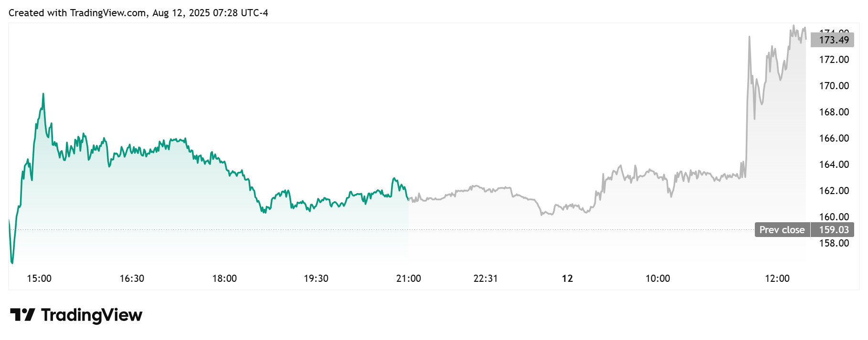Click the TradingView logo icon
This screenshot has width=868, height=340.
click(x=22, y=315)
